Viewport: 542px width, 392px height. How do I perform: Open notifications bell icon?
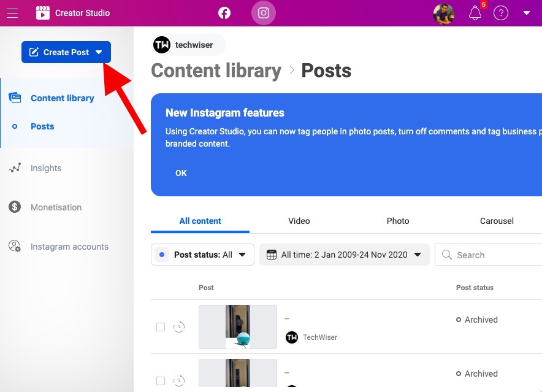[475, 13]
